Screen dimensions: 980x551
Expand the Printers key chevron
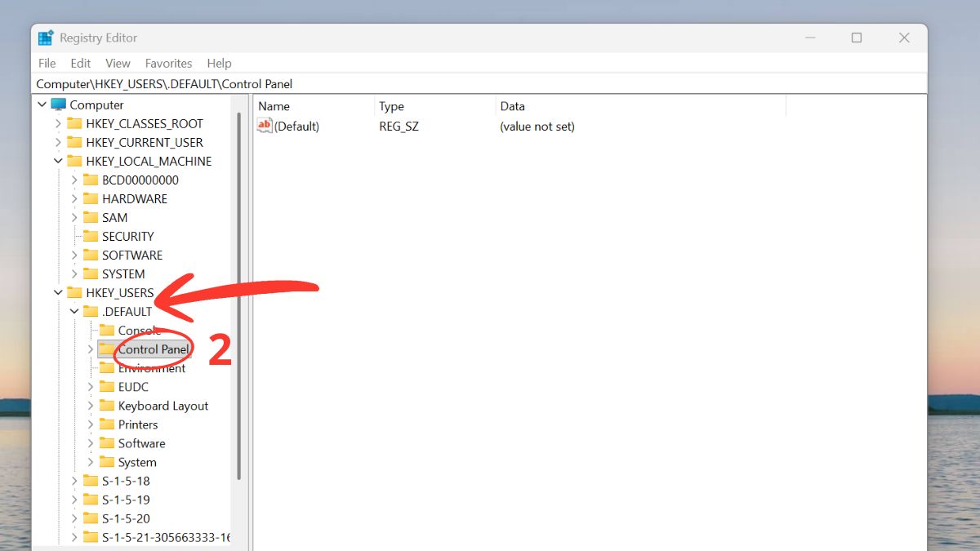point(91,424)
